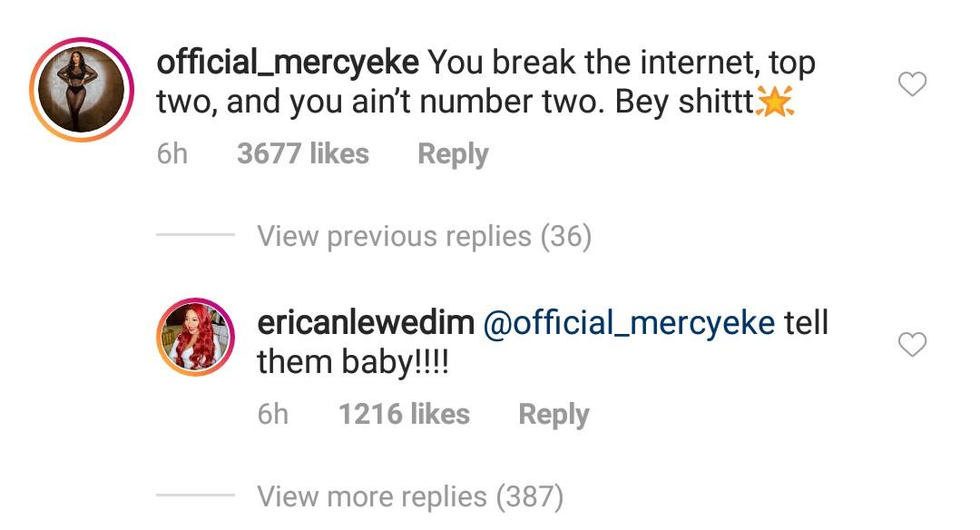Click the line beside View more replies
This screenshot has height=530, width=980.
pos(195,496)
